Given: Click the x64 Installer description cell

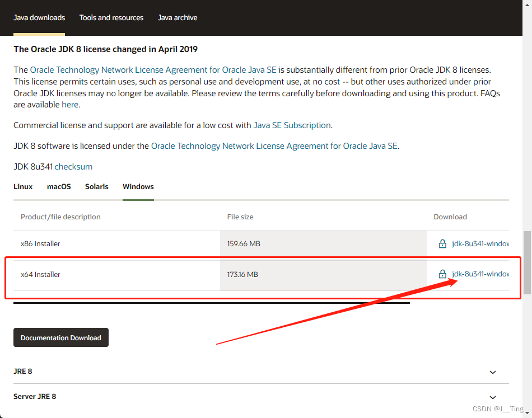Looking at the screenshot, I should tap(116, 274).
